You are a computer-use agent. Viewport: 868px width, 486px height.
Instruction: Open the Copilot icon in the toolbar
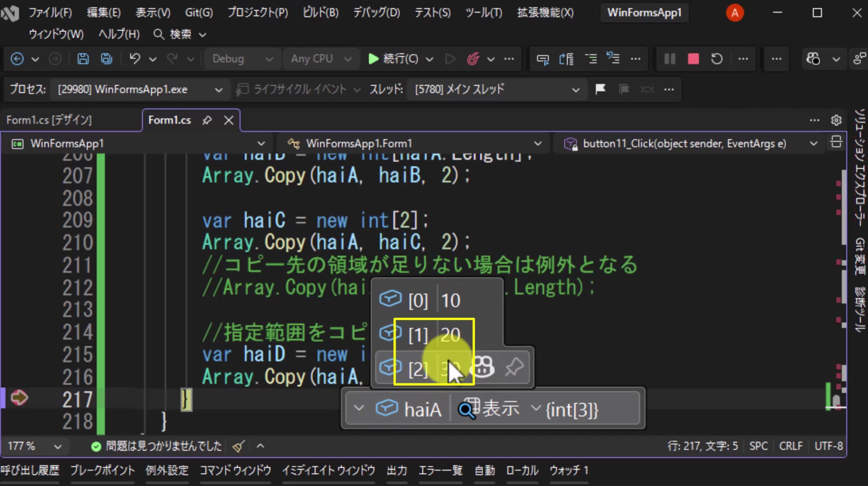tap(813, 59)
